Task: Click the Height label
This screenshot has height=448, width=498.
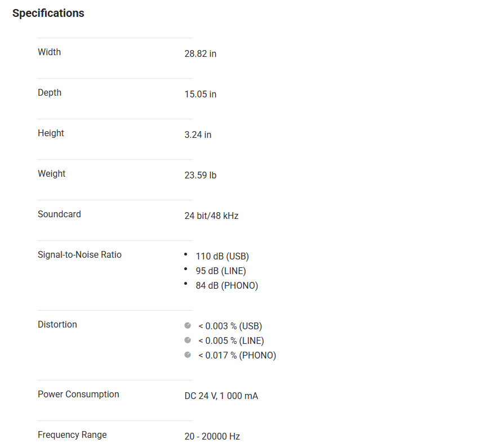Action: click(x=51, y=133)
